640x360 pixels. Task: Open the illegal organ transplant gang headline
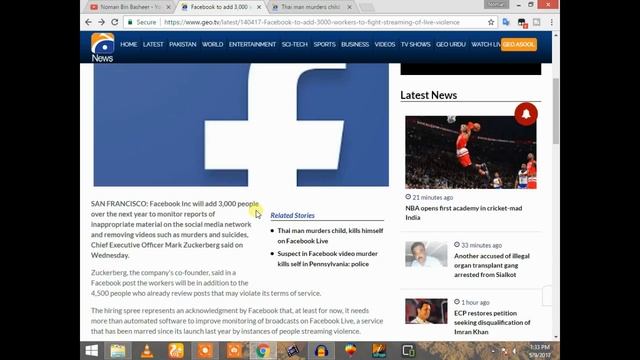point(492,265)
